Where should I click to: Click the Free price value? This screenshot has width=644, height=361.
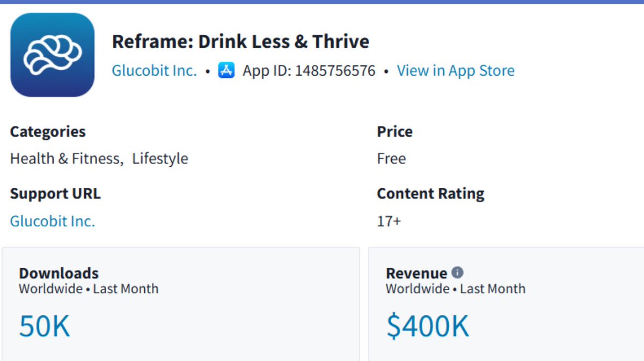(x=391, y=159)
